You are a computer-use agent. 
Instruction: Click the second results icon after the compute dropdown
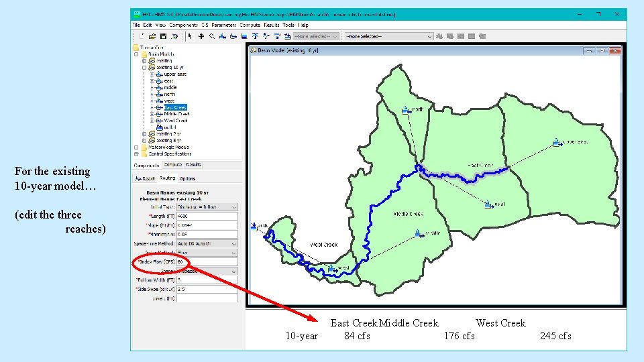450,36
